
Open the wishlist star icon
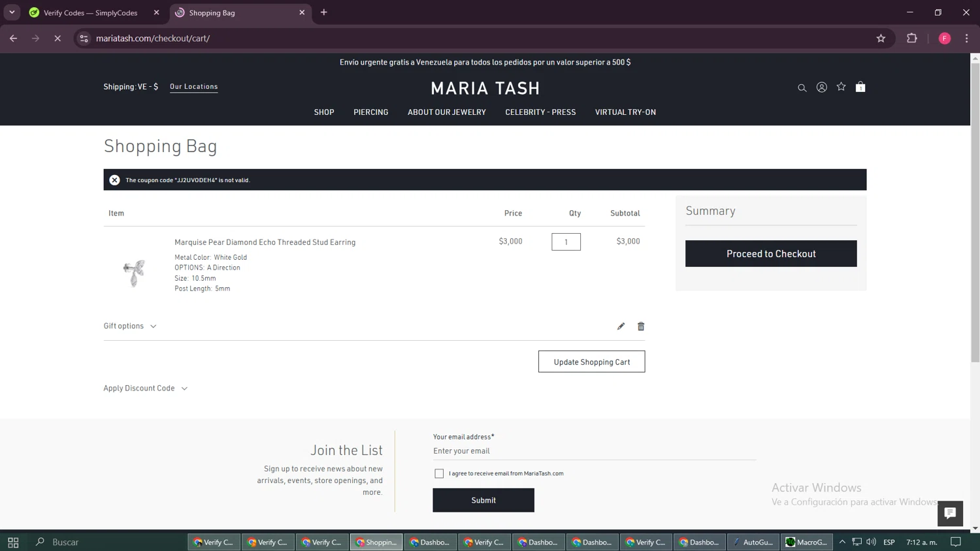pyautogui.click(x=841, y=86)
